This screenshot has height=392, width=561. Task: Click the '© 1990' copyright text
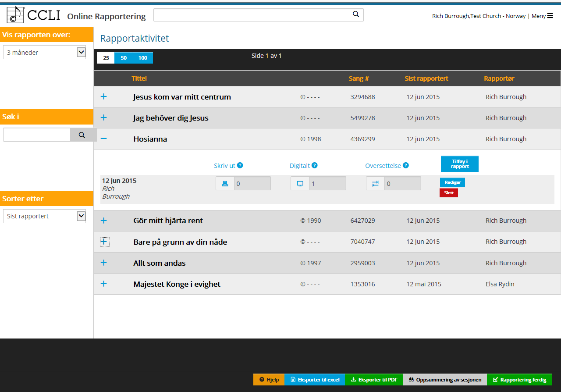pos(311,221)
